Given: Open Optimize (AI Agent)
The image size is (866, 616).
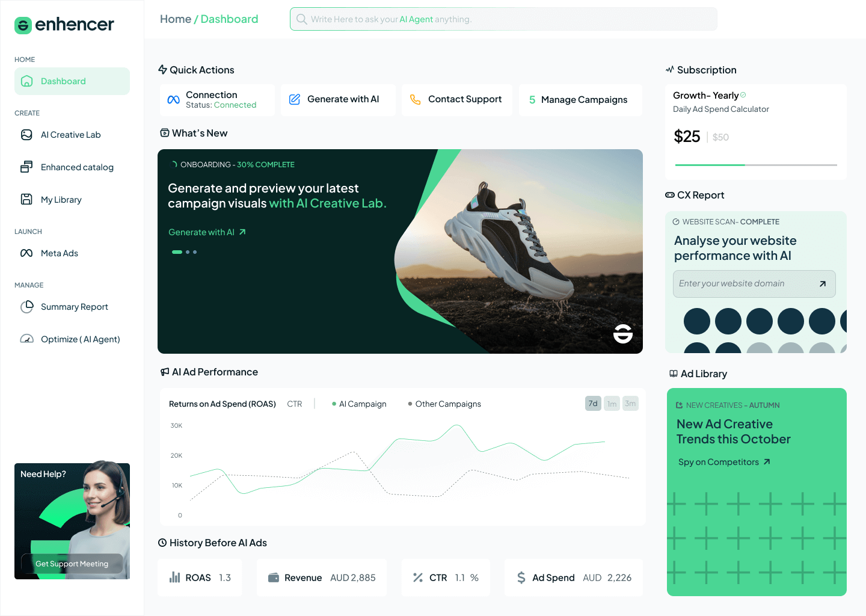Looking at the screenshot, I should click(81, 339).
